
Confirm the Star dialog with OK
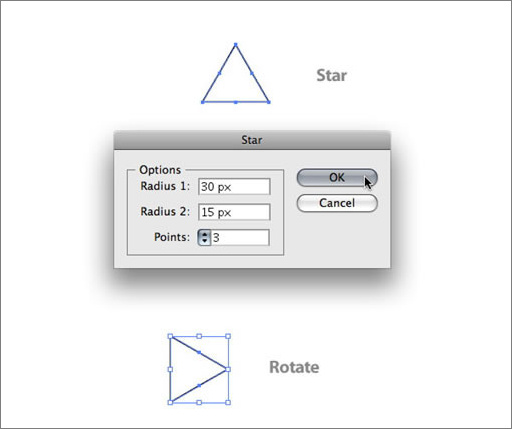(337, 178)
